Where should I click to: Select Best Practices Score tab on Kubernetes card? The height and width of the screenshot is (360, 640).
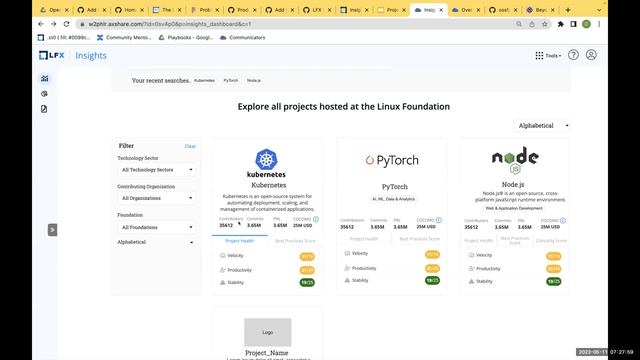pos(295,241)
